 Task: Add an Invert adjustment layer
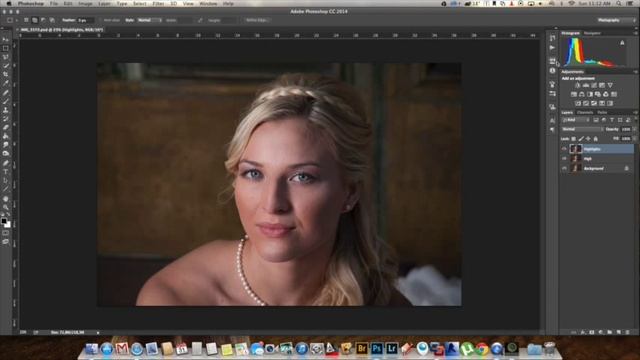578,104
